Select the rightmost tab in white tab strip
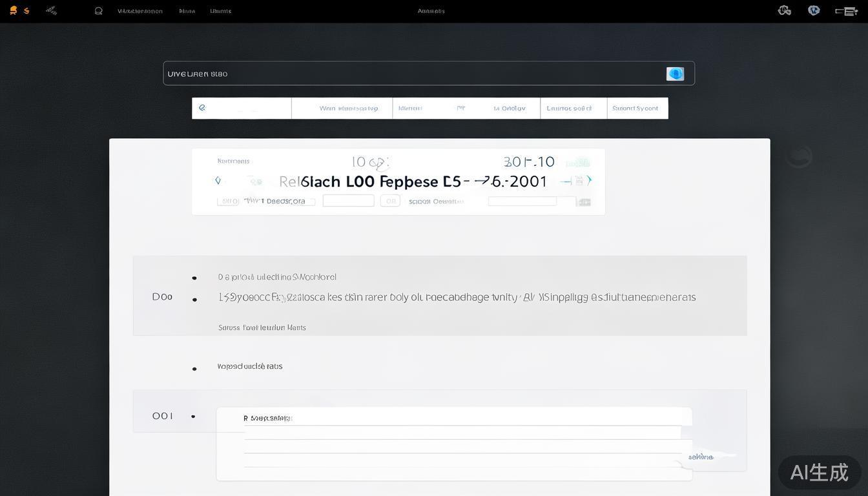The image size is (868, 496). point(637,108)
